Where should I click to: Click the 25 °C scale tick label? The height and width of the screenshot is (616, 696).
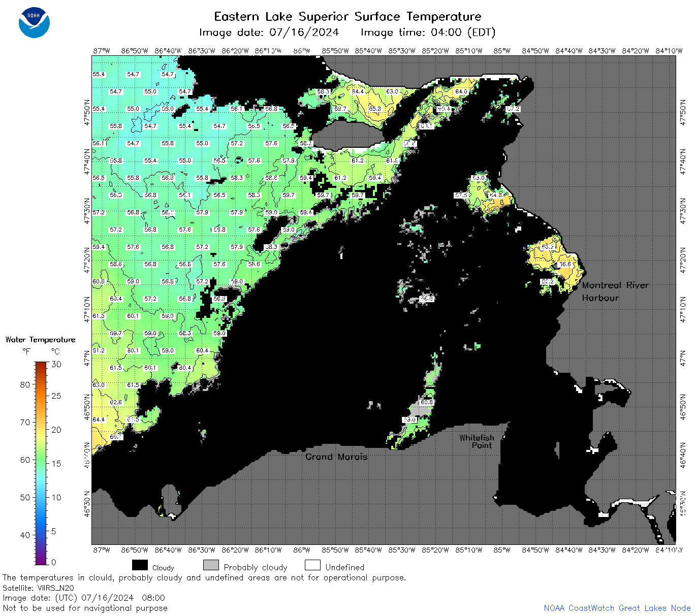click(x=56, y=396)
